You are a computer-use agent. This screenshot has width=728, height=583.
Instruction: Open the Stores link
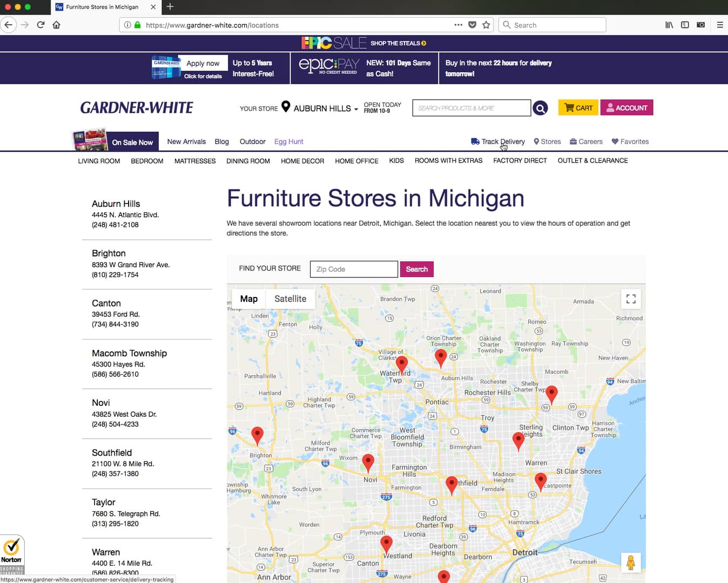click(x=547, y=141)
